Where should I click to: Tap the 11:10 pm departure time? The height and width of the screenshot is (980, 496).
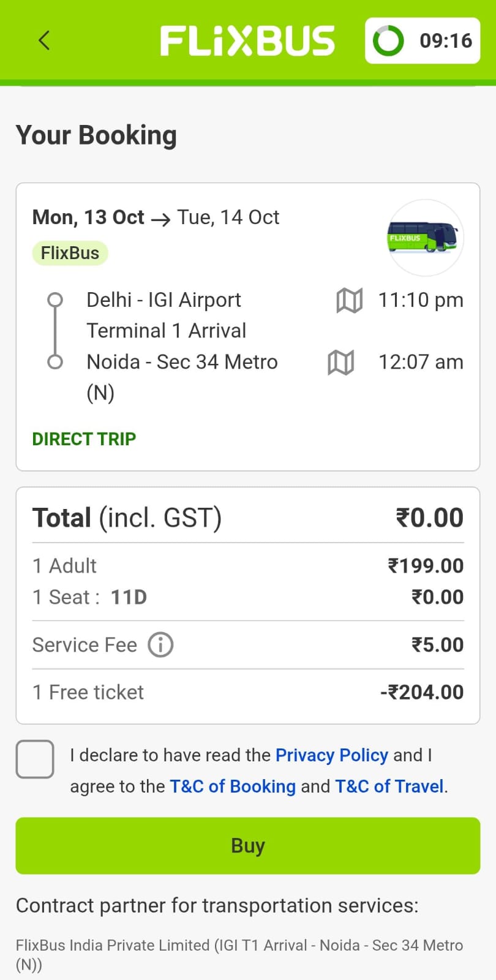[421, 300]
